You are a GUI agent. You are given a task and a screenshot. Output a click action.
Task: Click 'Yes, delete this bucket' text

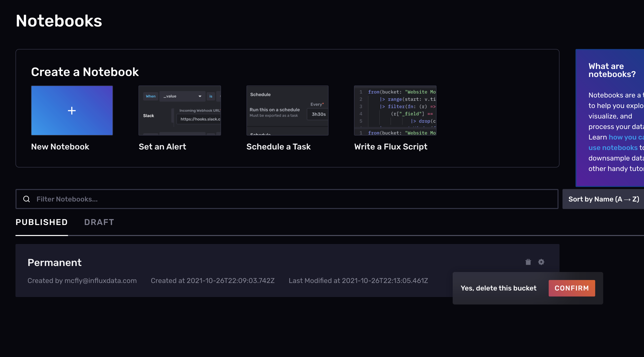click(498, 288)
